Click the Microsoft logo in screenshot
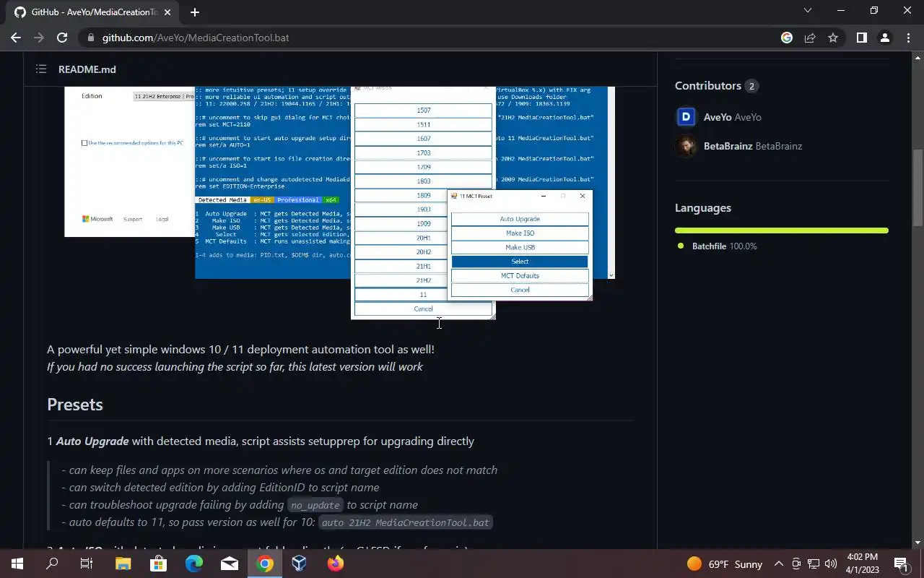 (97, 219)
